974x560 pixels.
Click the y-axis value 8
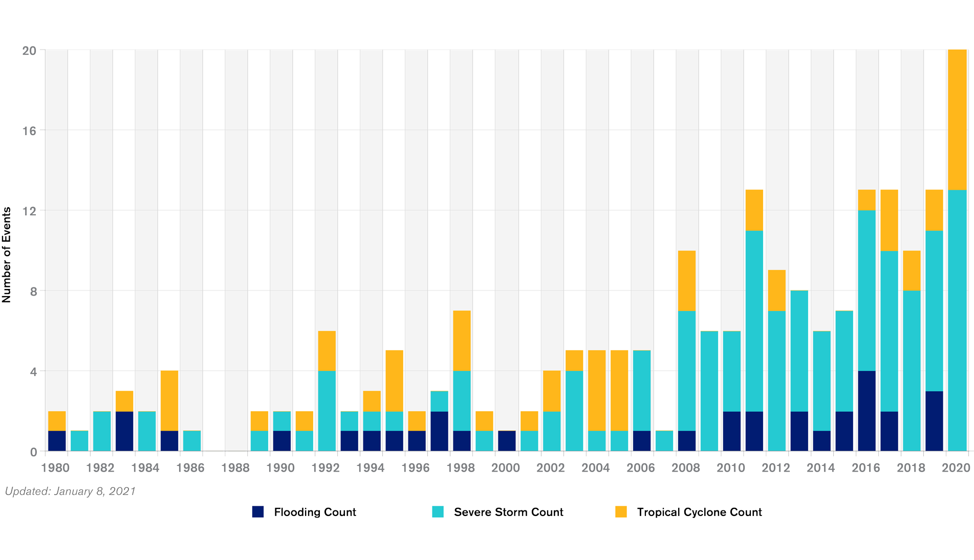click(33, 291)
